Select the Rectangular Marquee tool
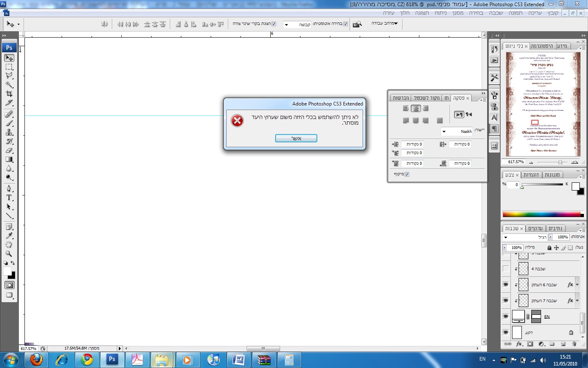 (x=9, y=67)
